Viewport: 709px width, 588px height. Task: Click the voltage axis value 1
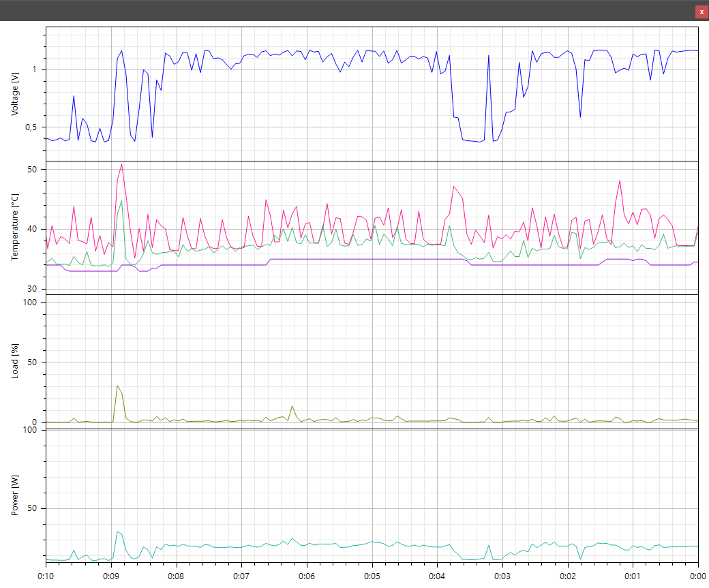(x=34, y=69)
